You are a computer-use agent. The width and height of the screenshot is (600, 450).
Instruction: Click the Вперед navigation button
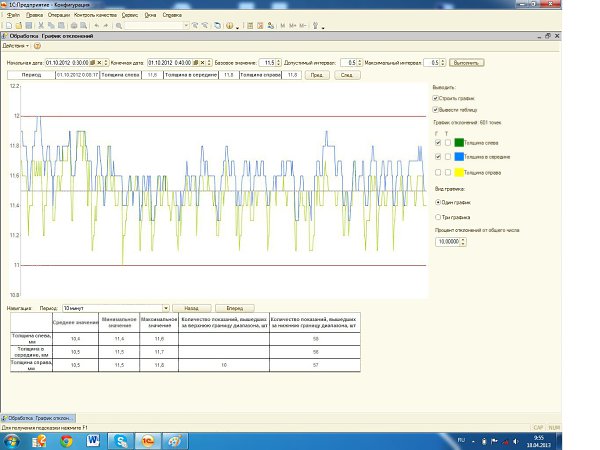pyautogui.click(x=235, y=307)
